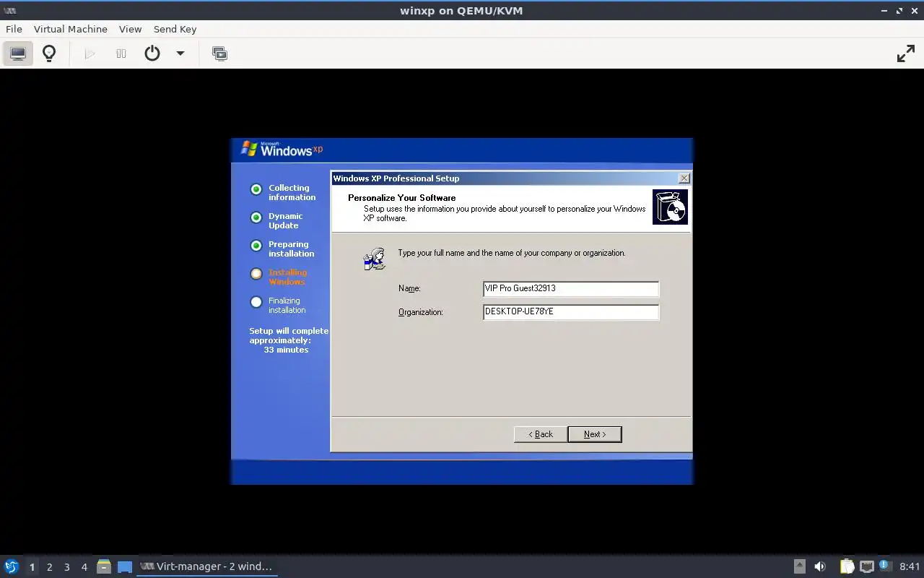
Task: Open the volume control tray icon
Action: 820,566
